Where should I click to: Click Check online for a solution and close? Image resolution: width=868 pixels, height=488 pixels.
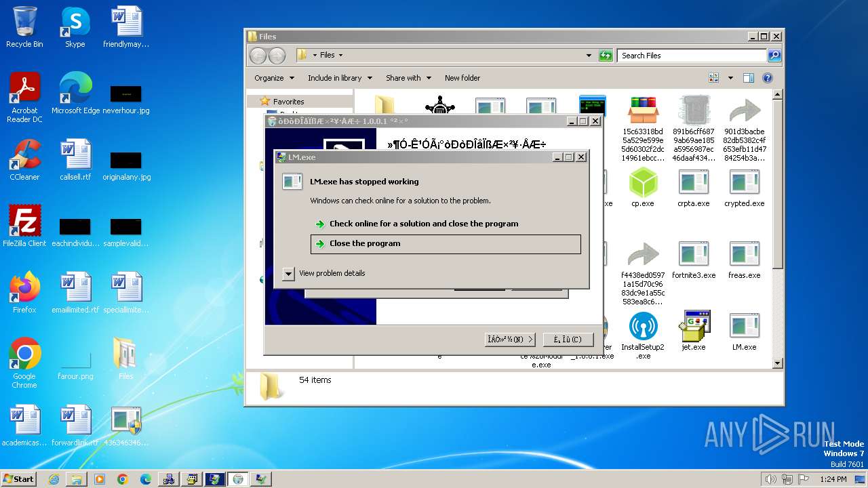(424, 224)
